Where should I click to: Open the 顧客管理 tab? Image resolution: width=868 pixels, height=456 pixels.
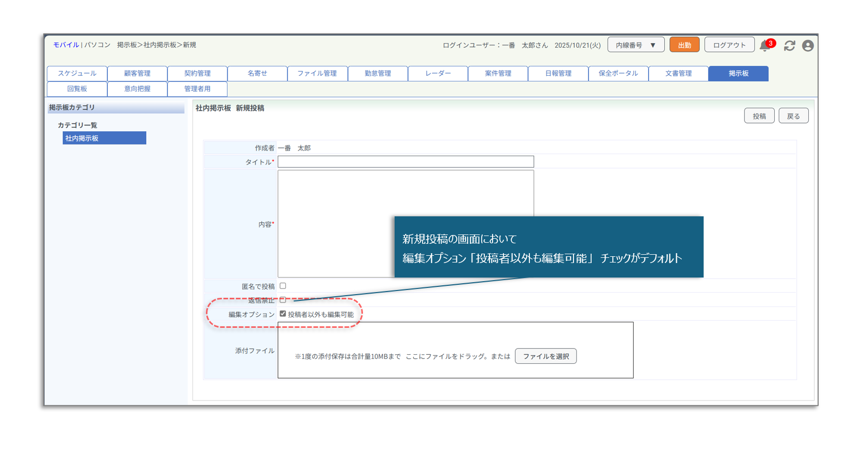(x=137, y=74)
